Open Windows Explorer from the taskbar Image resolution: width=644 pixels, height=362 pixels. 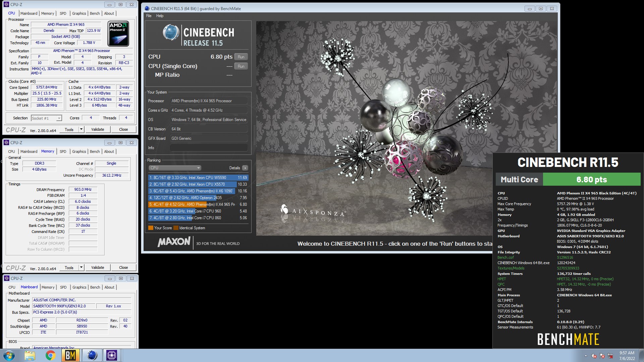point(30,355)
